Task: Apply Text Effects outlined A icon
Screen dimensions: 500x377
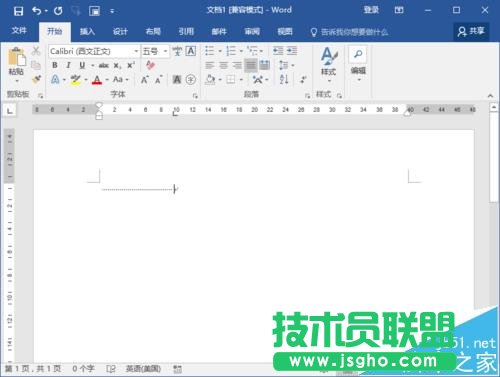Action: [x=55, y=80]
